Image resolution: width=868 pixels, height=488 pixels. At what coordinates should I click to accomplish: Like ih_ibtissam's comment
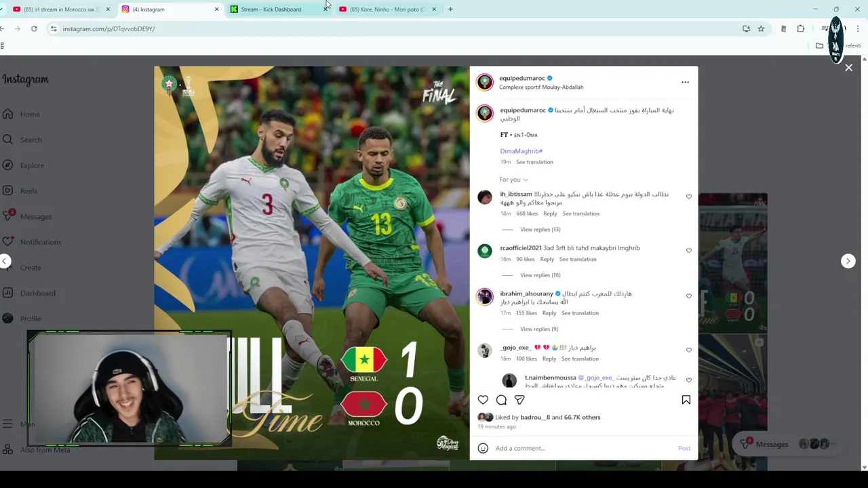click(x=688, y=197)
